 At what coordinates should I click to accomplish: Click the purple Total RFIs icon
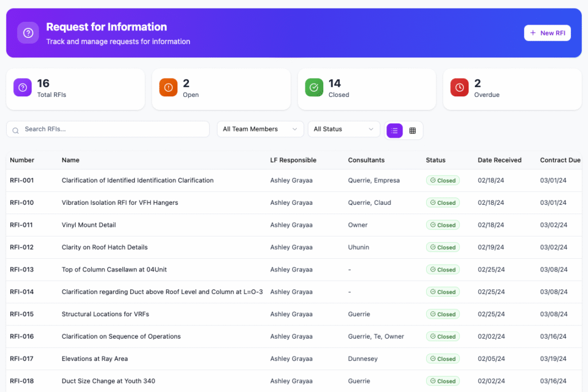(x=22, y=87)
